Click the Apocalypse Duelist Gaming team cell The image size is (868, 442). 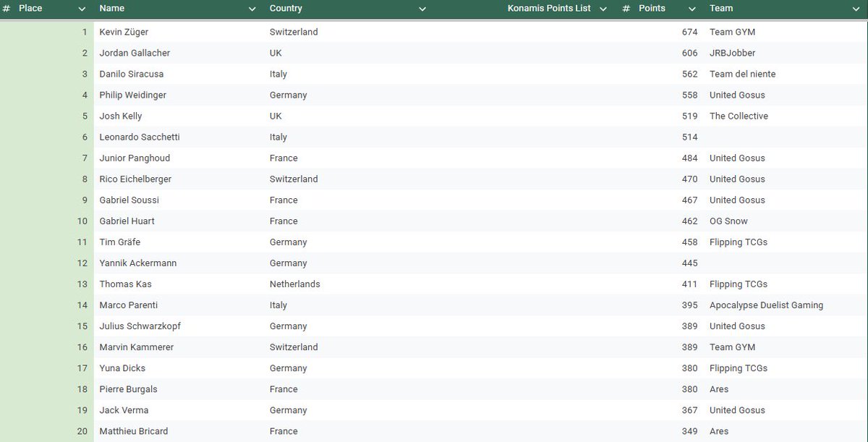pos(767,305)
